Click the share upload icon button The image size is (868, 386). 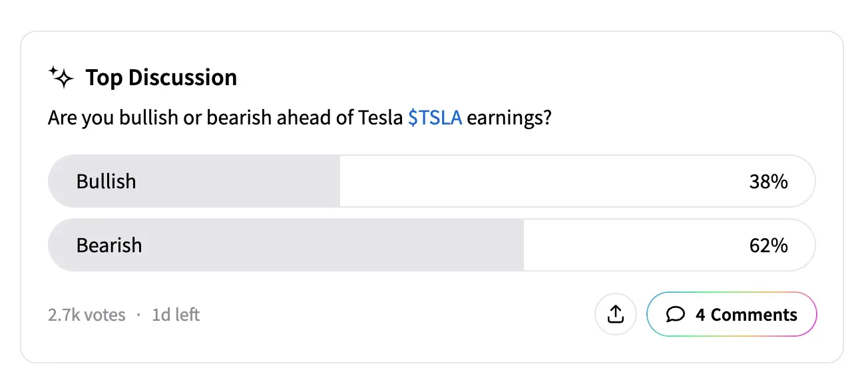[x=616, y=314]
